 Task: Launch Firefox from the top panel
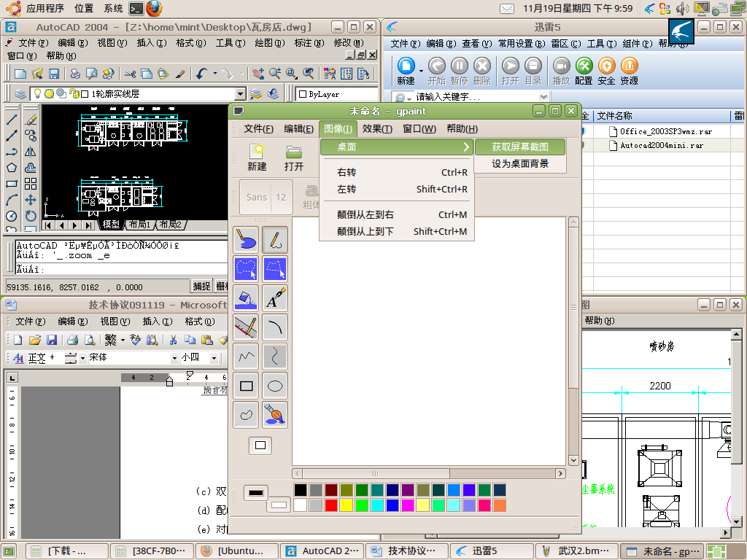tap(154, 8)
